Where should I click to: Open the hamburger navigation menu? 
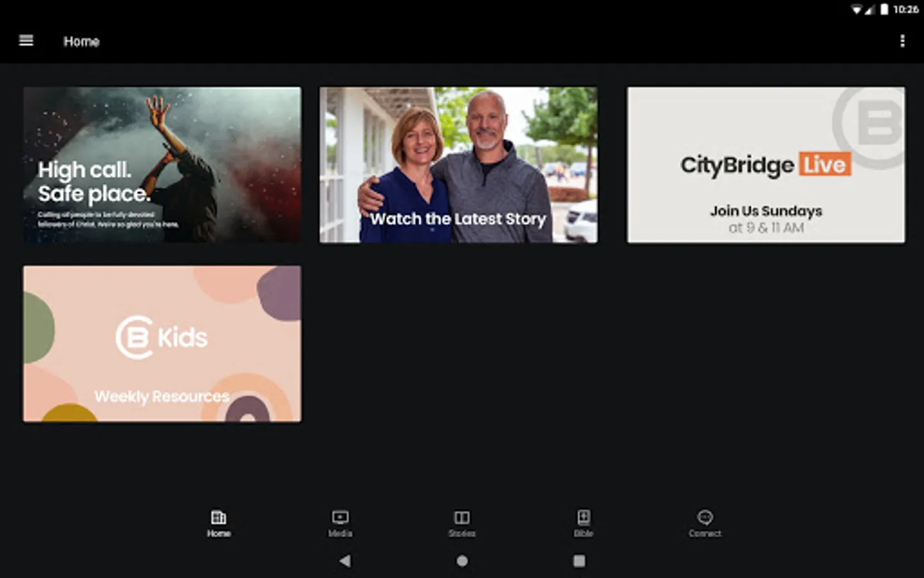tap(26, 40)
